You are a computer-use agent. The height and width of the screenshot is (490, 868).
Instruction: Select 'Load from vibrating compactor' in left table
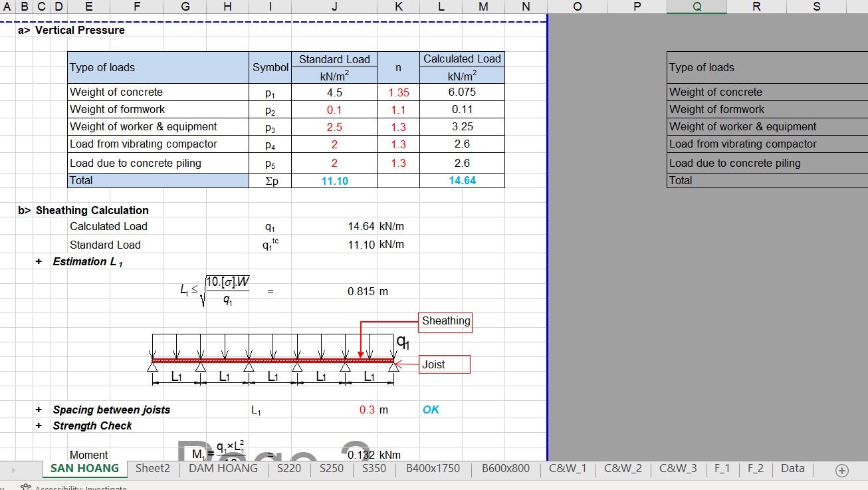point(158,144)
